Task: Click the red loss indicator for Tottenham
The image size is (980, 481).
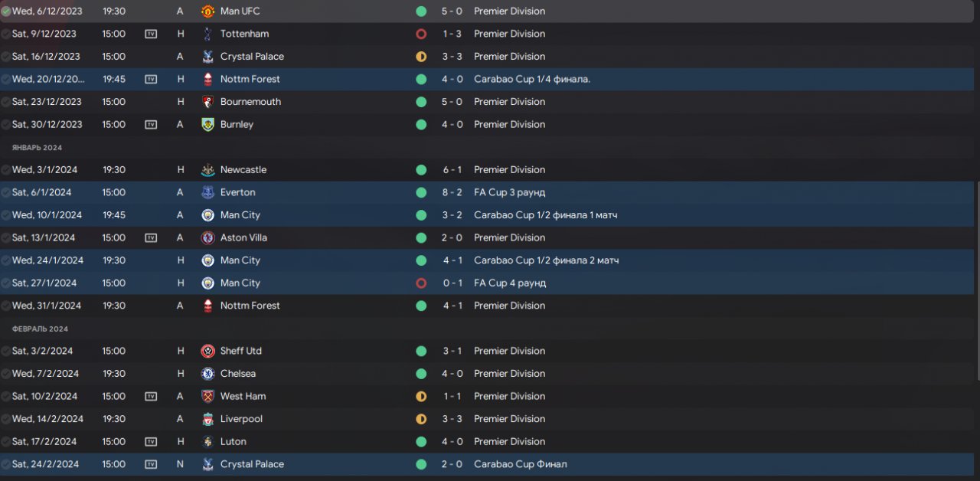Action: point(421,34)
